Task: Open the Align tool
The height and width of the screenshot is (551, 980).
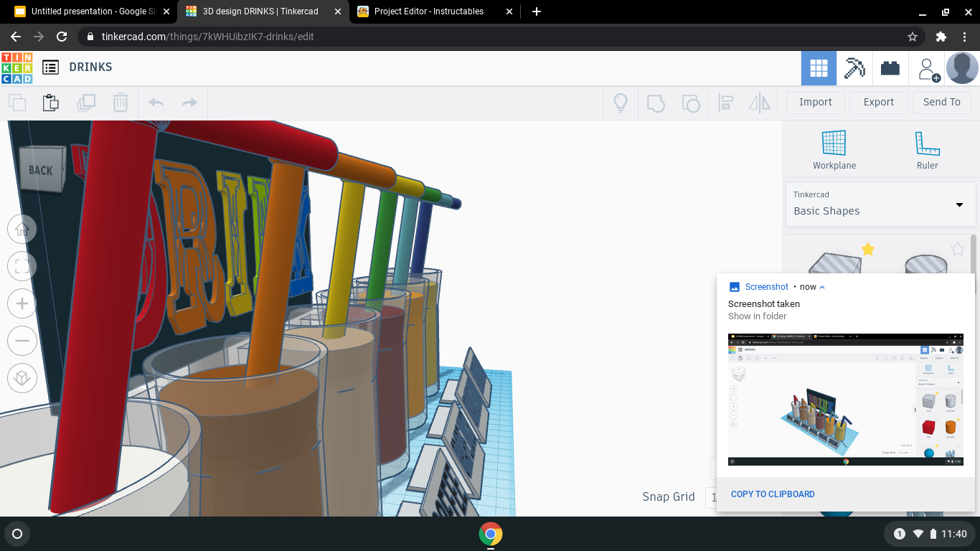Action: click(x=725, y=103)
